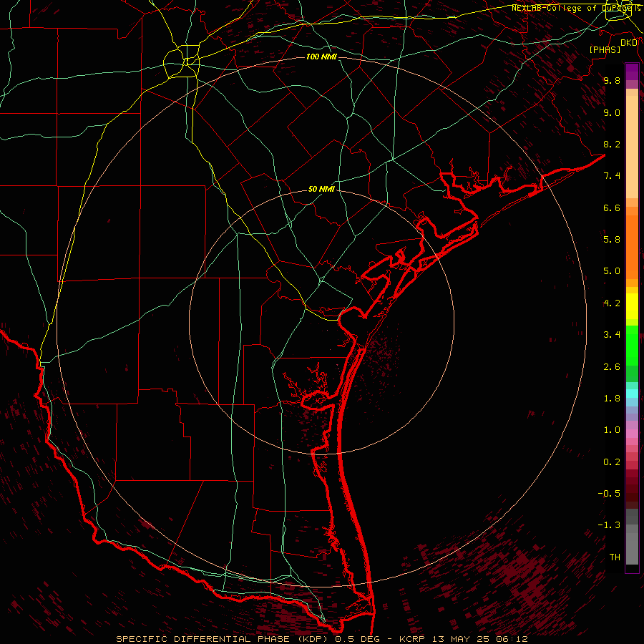Image resolution: width=644 pixels, height=644 pixels.
Task: Click the 2.6 scale value
Action: click(x=612, y=367)
